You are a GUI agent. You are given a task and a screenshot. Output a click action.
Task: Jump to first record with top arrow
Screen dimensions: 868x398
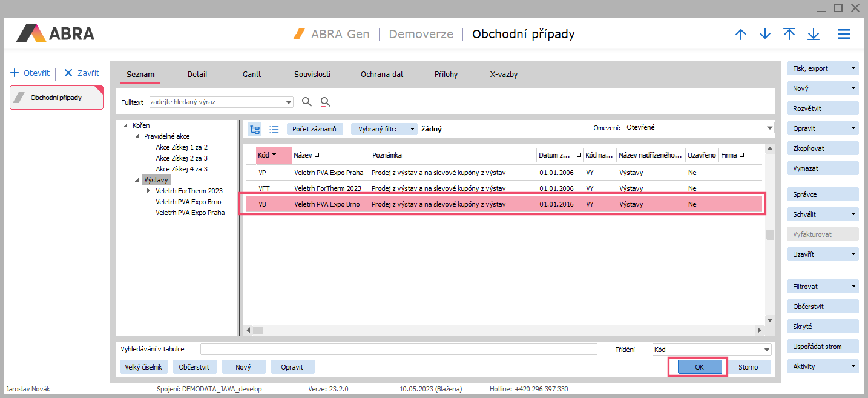tap(789, 35)
